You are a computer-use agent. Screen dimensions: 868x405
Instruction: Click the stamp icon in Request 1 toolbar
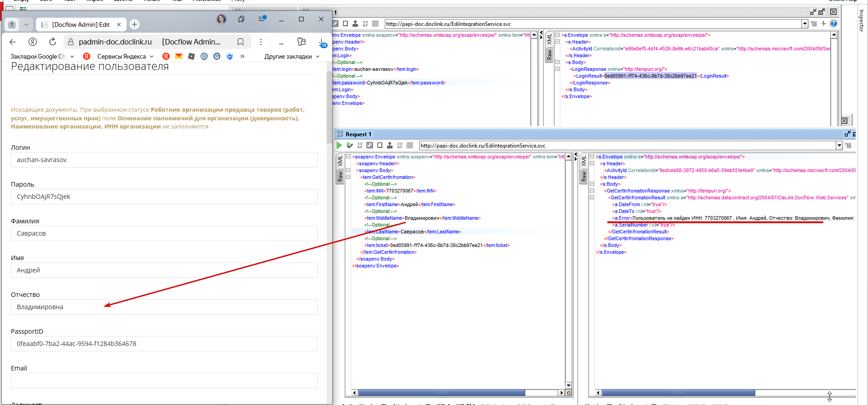click(390, 145)
